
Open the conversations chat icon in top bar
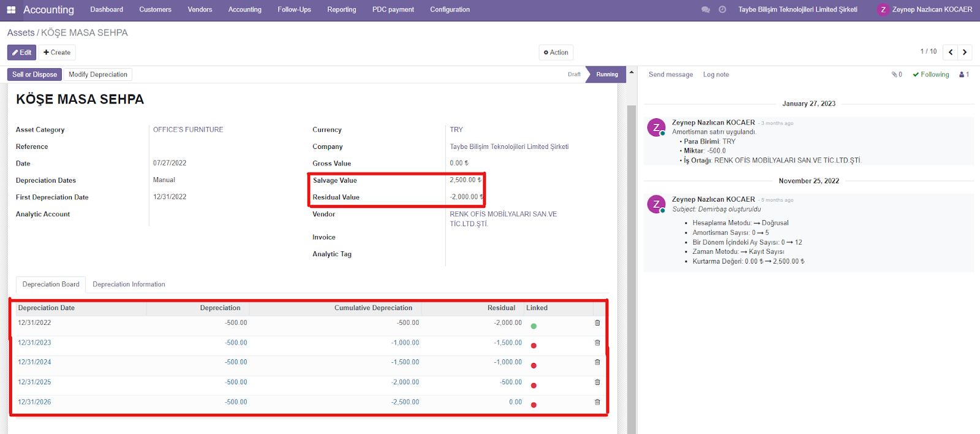pyautogui.click(x=706, y=10)
